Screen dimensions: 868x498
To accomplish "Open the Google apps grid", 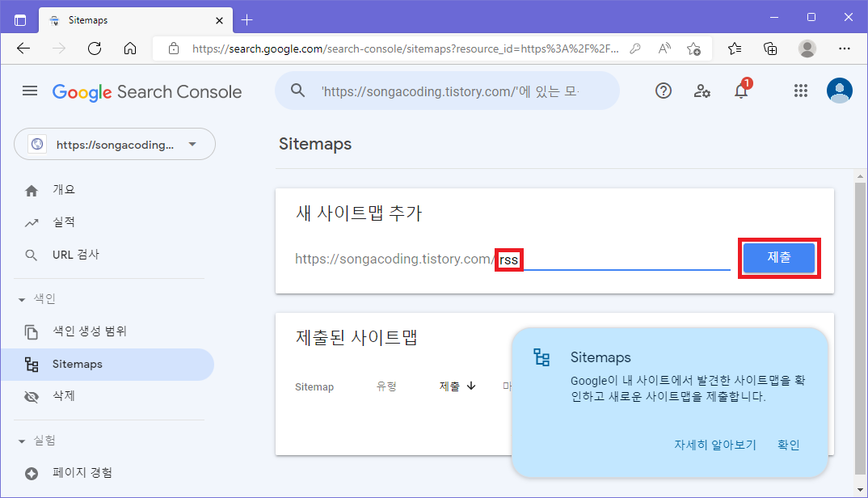I will point(800,91).
